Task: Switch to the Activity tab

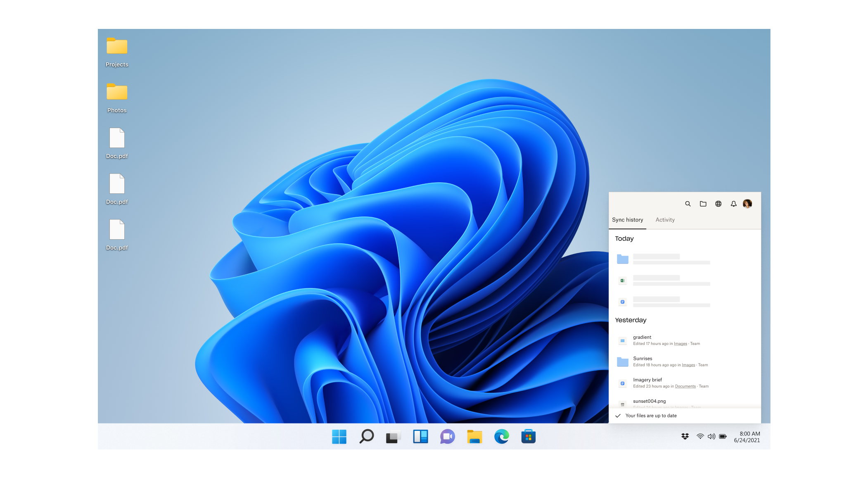Action: (x=665, y=219)
